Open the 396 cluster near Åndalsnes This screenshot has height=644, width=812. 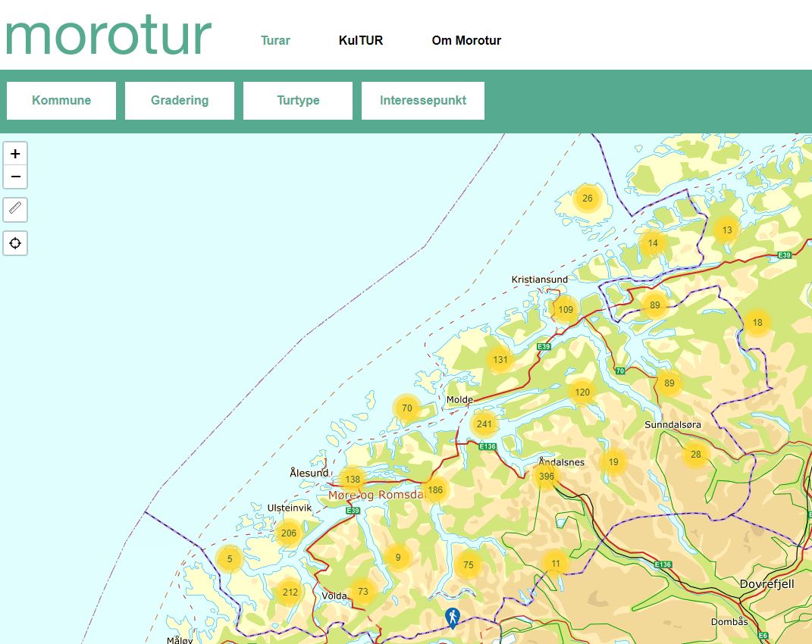point(546,477)
